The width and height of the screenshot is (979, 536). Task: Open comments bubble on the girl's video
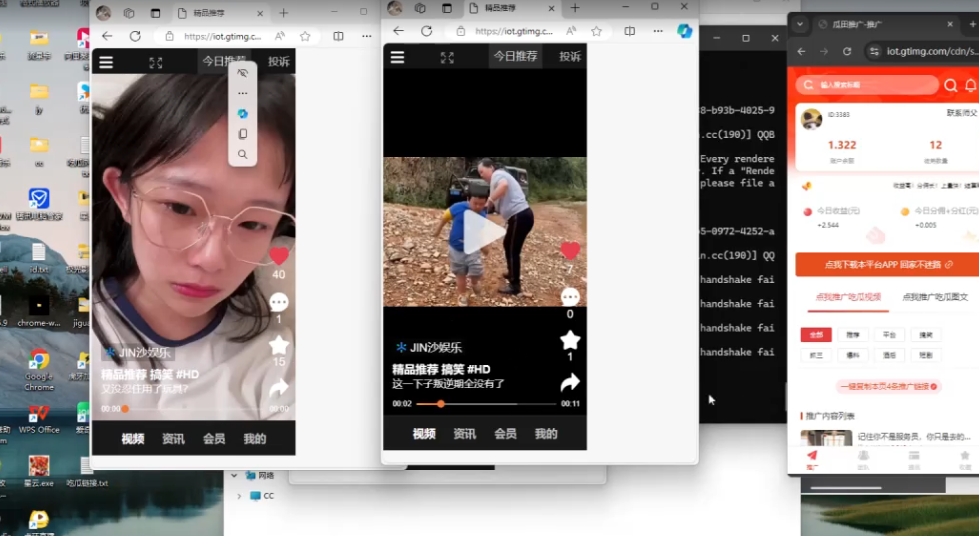(279, 302)
